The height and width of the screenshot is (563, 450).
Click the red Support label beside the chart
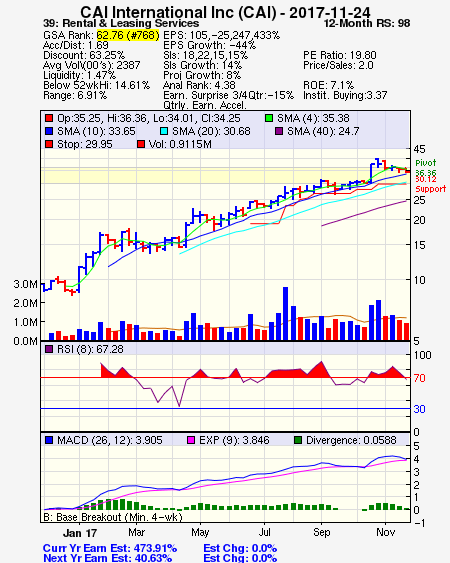click(431, 189)
